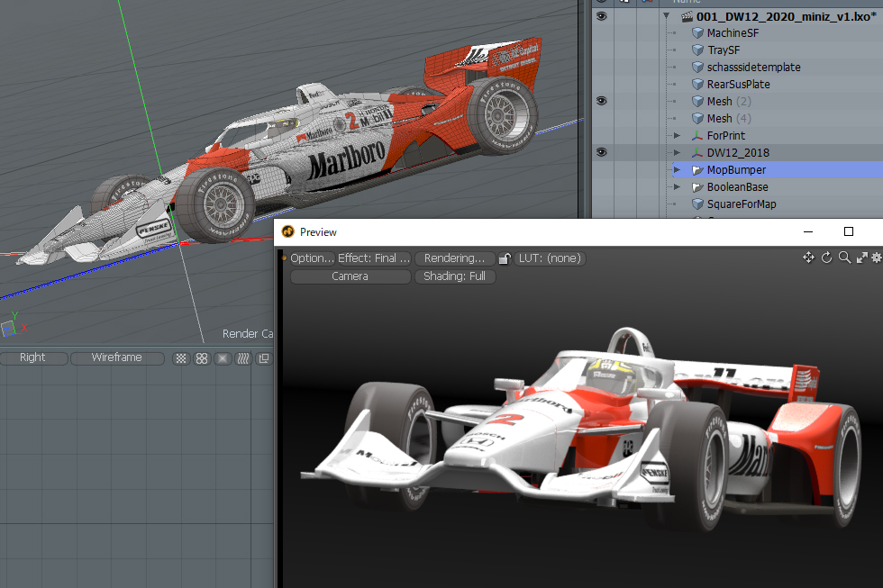
Task: Click the four-circles icon in viewport toolbar
Action: pyautogui.click(x=202, y=358)
